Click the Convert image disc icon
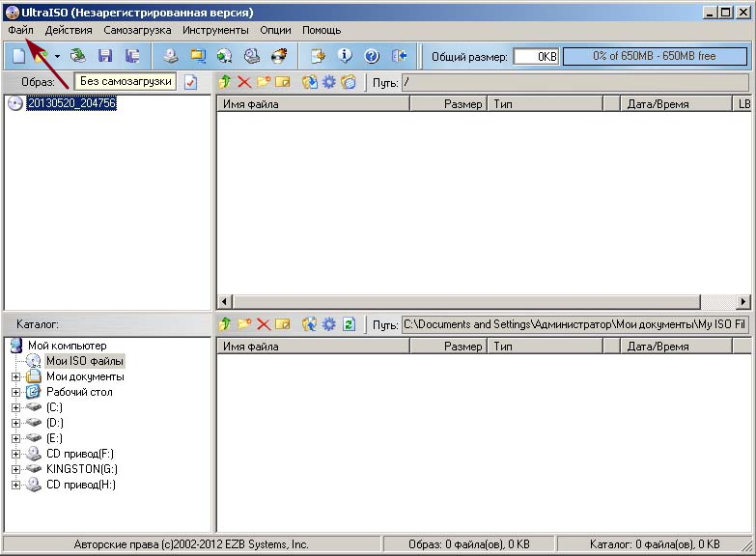The height and width of the screenshot is (556, 756). point(224,56)
